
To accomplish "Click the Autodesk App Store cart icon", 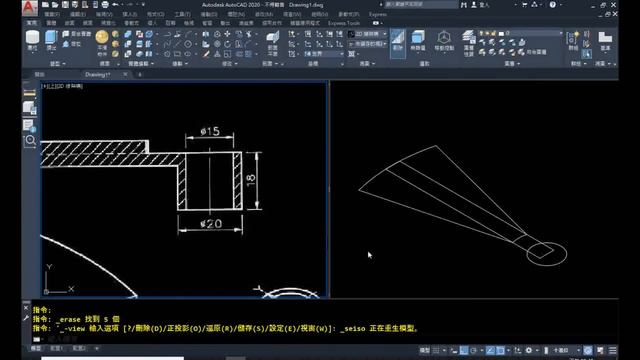I will 525,5.
